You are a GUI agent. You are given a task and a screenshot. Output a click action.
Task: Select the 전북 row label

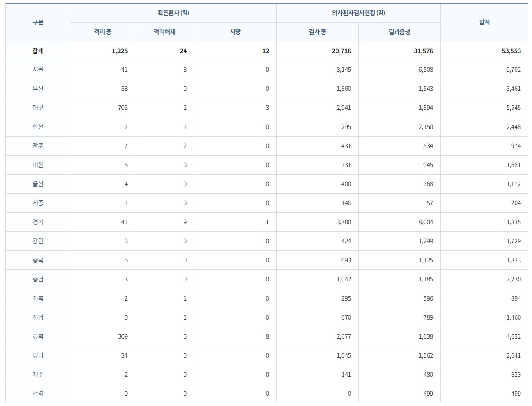[38, 298]
